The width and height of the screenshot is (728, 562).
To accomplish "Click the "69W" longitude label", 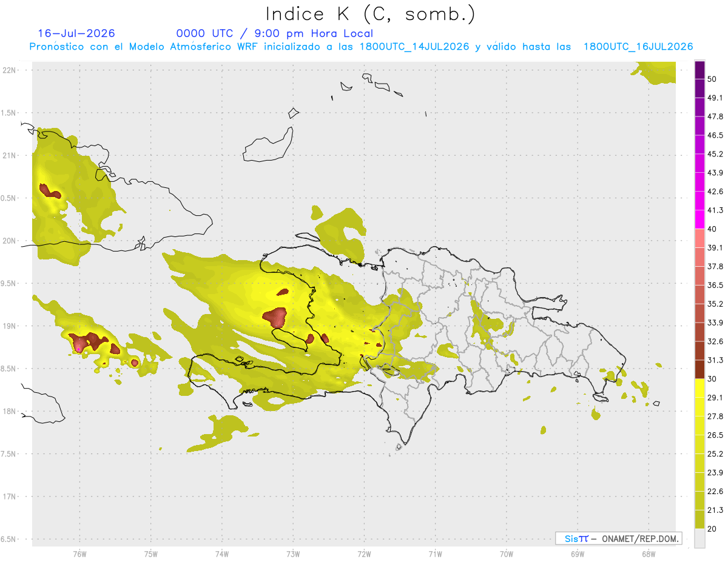I will (x=578, y=554).
